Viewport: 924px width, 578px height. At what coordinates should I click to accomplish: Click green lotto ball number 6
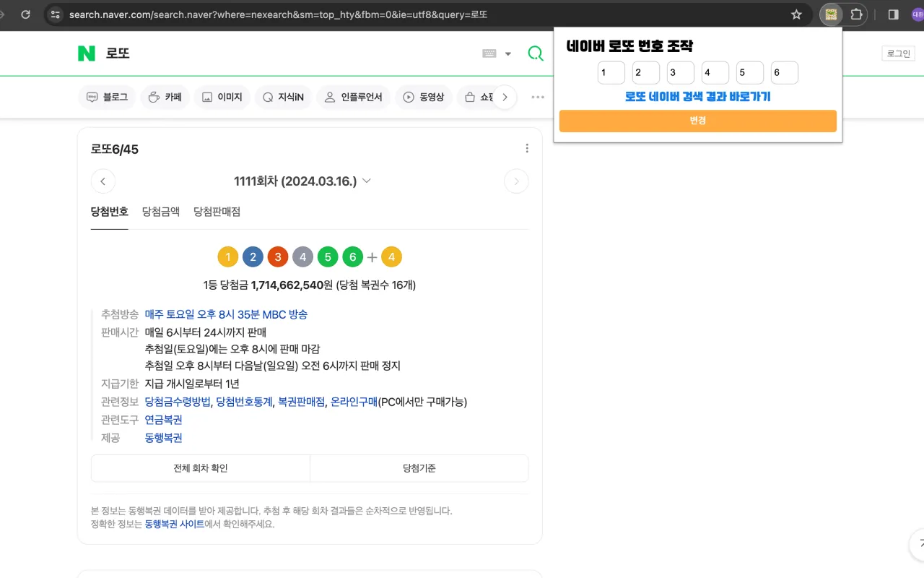coord(352,256)
